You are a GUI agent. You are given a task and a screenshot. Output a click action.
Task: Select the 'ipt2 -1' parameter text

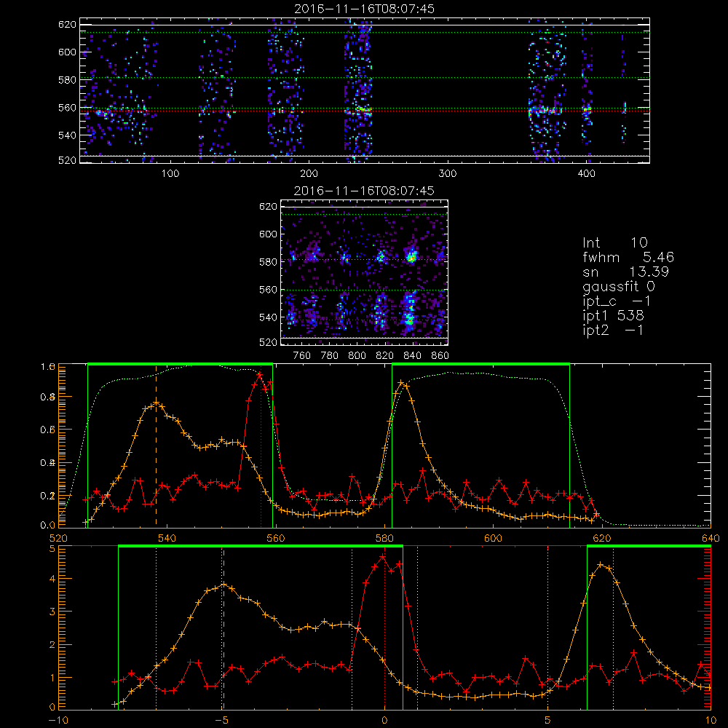[x=612, y=331]
